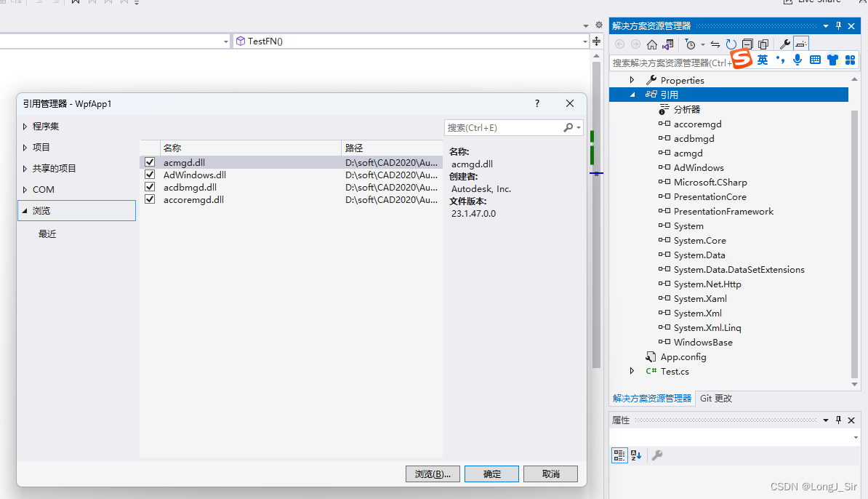Cancel with the 取消 button
868x499 pixels.
click(x=550, y=474)
